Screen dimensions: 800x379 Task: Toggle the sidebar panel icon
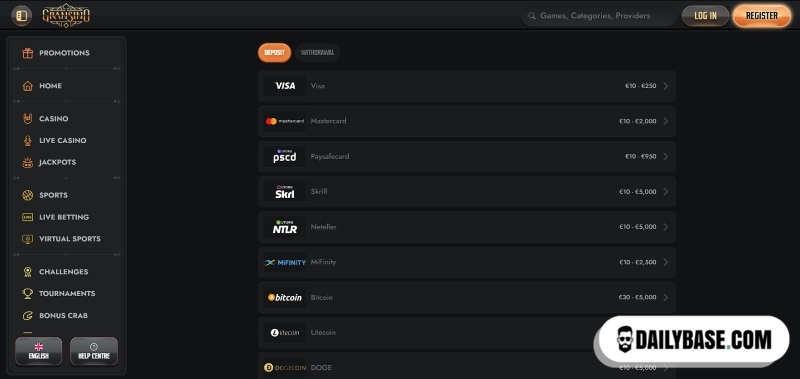tap(21, 16)
